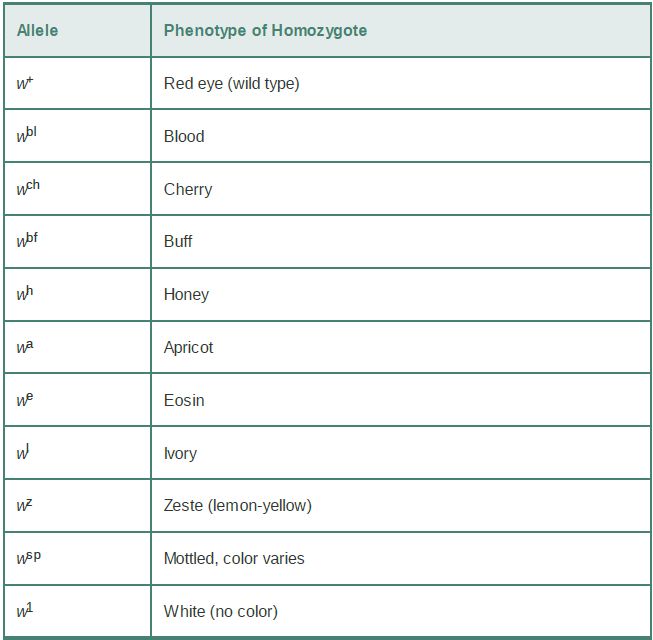
Task: Click the Zeste (lemon-yellow) cell
Action: pos(401,506)
